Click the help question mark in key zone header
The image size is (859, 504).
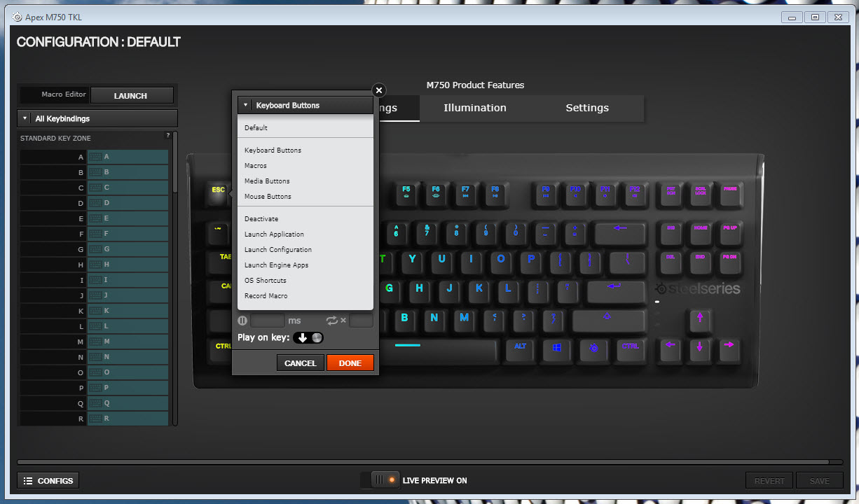pos(167,135)
